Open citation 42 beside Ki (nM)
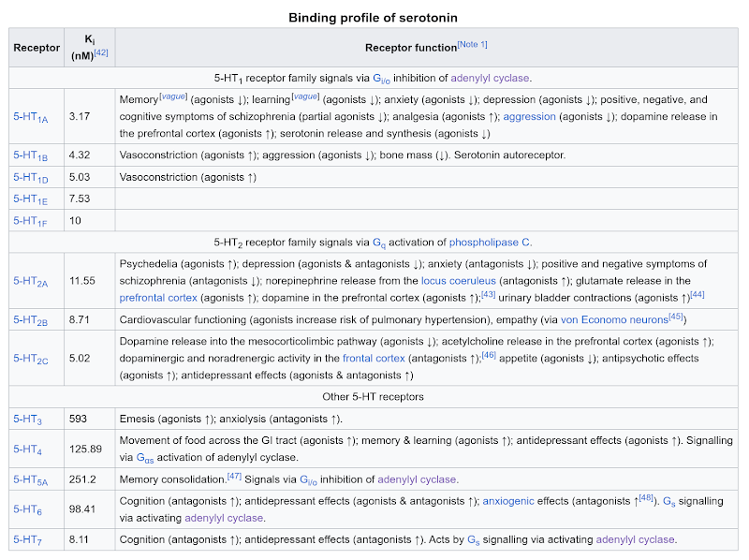749x560 pixels. [x=101, y=54]
